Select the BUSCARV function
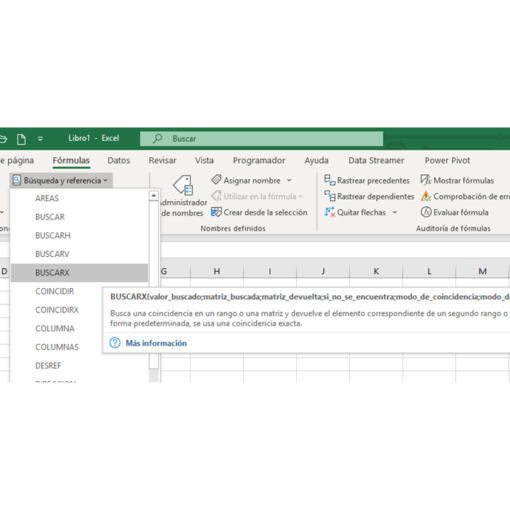This screenshot has width=510, height=510. (79, 254)
